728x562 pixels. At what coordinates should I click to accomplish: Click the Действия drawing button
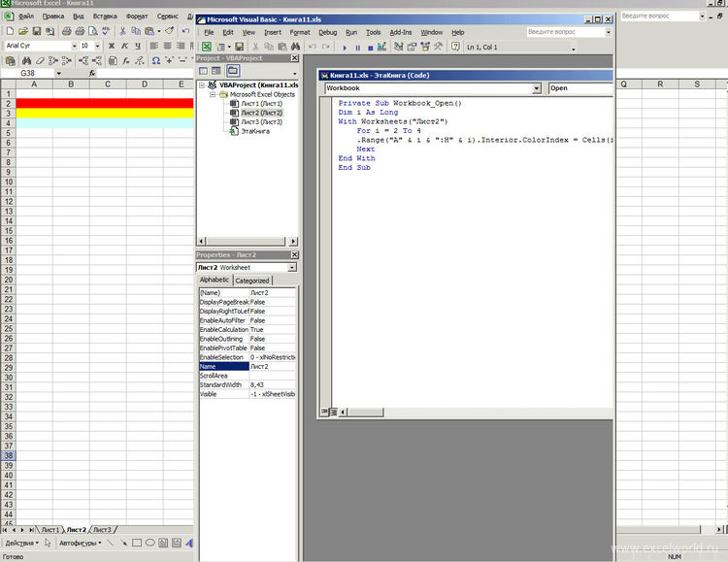click(21, 543)
